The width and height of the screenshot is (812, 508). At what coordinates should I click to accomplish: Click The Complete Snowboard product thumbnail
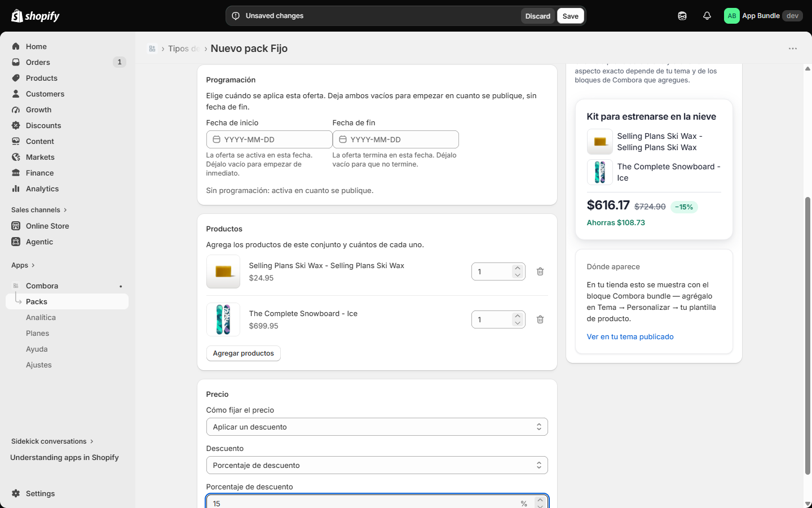(223, 319)
